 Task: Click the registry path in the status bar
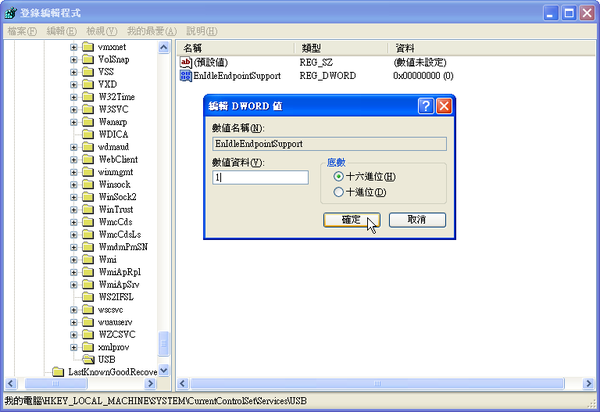(x=156, y=401)
